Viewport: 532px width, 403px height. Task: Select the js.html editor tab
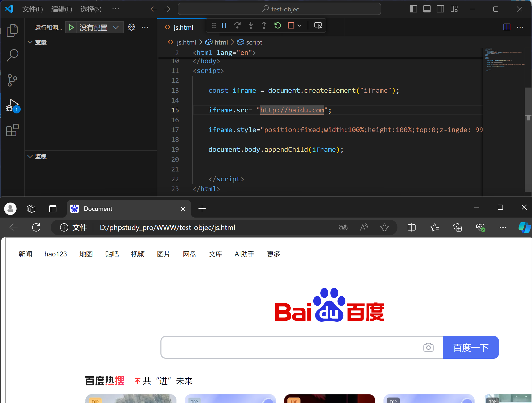[182, 27]
